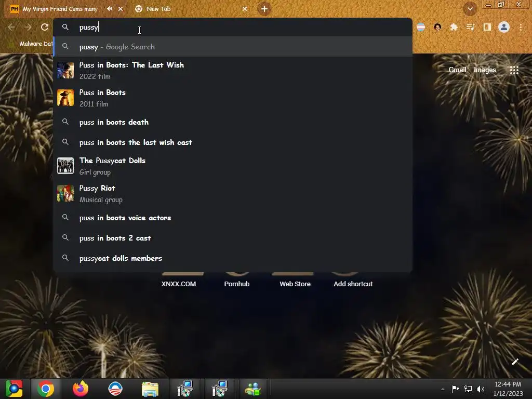Open the Extensions puzzle-piece menu
The height and width of the screenshot is (399, 532).
click(x=454, y=27)
